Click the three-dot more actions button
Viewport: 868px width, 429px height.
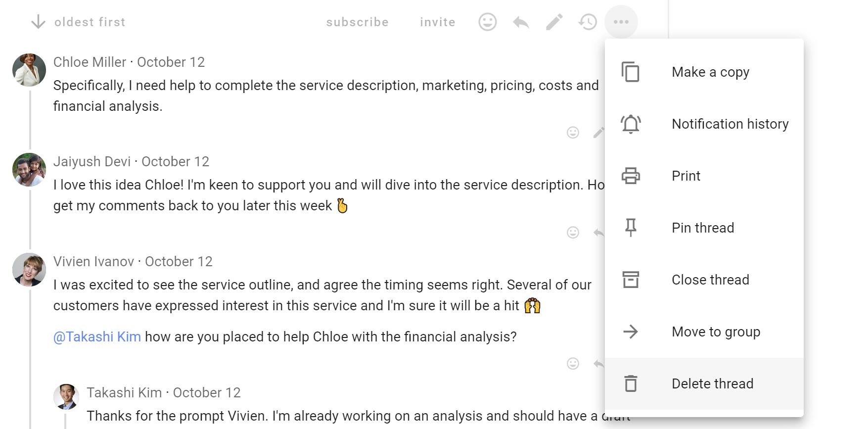coord(621,22)
